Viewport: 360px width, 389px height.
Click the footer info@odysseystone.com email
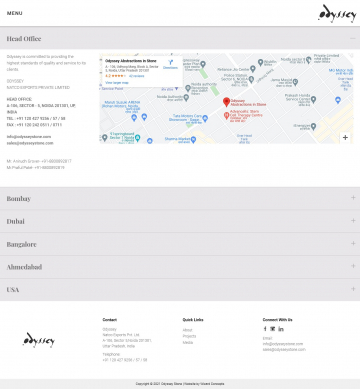pyautogui.click(x=283, y=344)
